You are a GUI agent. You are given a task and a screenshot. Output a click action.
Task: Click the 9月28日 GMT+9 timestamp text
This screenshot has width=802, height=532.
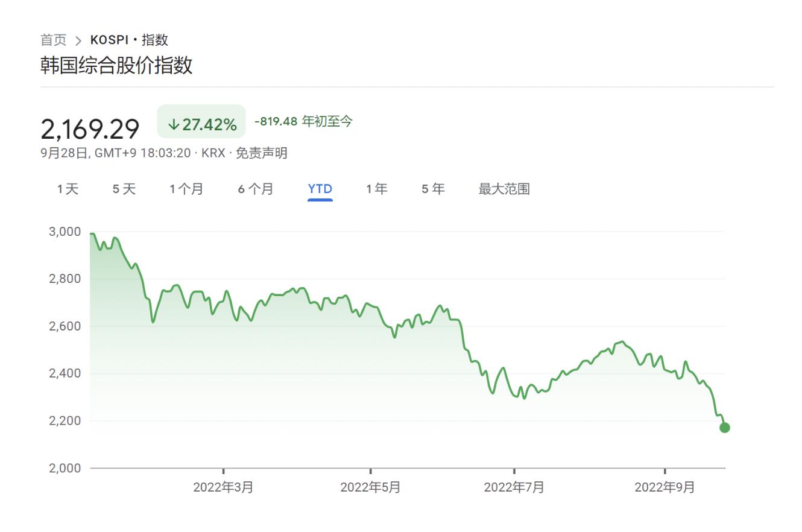[x=115, y=153]
